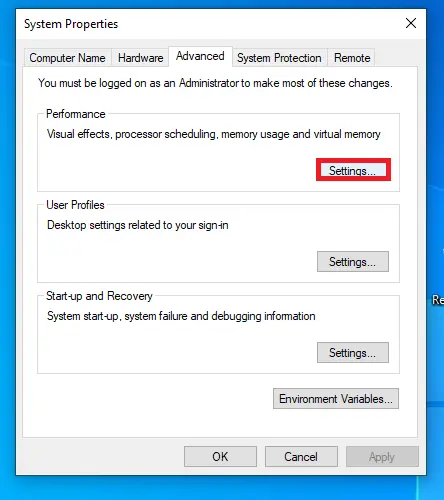Click the greyed-out Apply button
This screenshot has width=444, height=500.
click(382, 457)
